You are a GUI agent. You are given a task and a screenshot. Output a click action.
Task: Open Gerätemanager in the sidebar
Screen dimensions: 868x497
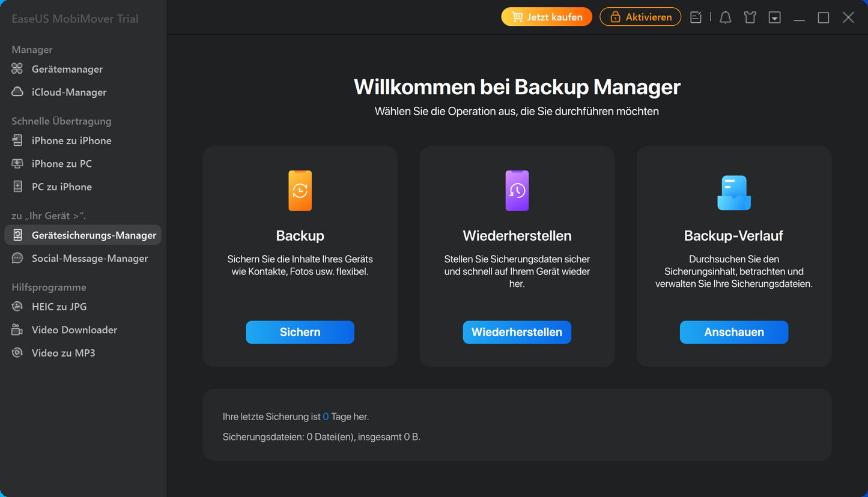tap(67, 69)
